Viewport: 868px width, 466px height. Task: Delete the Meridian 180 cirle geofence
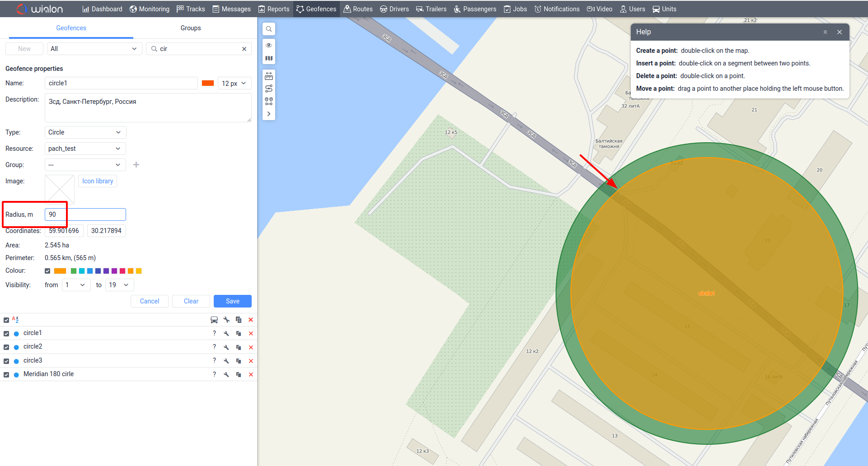point(251,374)
